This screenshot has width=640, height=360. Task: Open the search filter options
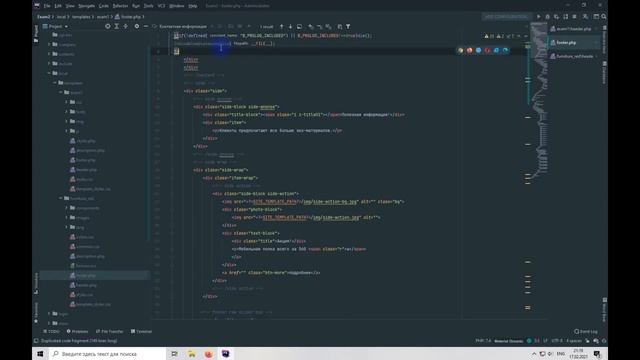click(x=348, y=27)
